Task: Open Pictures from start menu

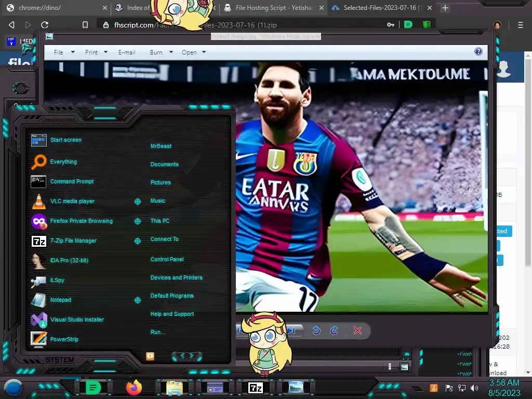Action: click(161, 182)
